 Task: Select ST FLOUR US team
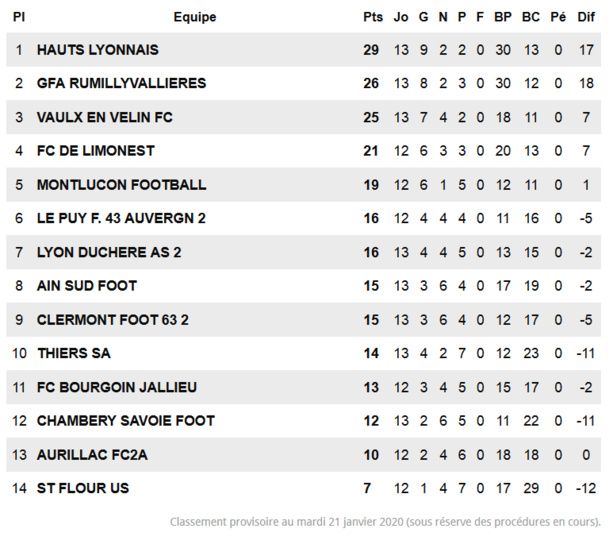pos(83,489)
